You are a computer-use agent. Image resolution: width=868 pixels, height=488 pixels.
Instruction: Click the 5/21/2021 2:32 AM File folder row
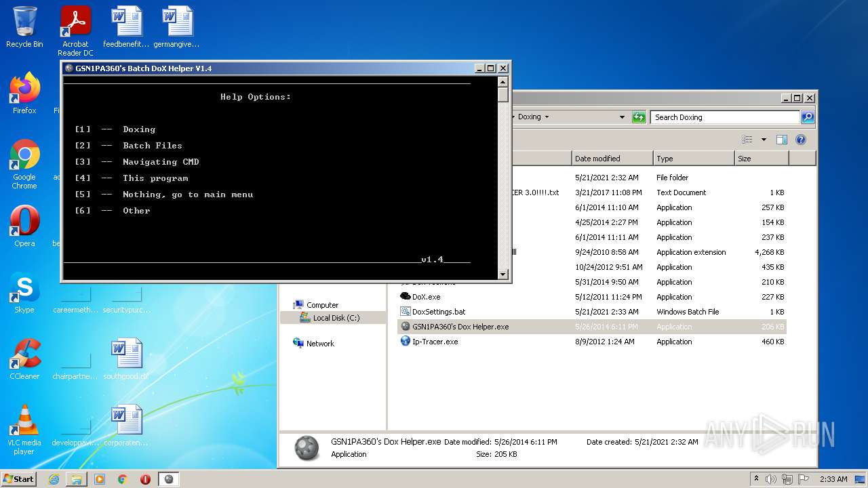pos(591,178)
